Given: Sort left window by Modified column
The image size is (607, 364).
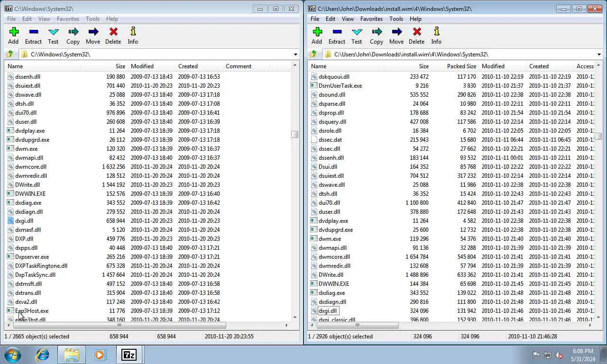Looking at the screenshot, I should point(152,66).
